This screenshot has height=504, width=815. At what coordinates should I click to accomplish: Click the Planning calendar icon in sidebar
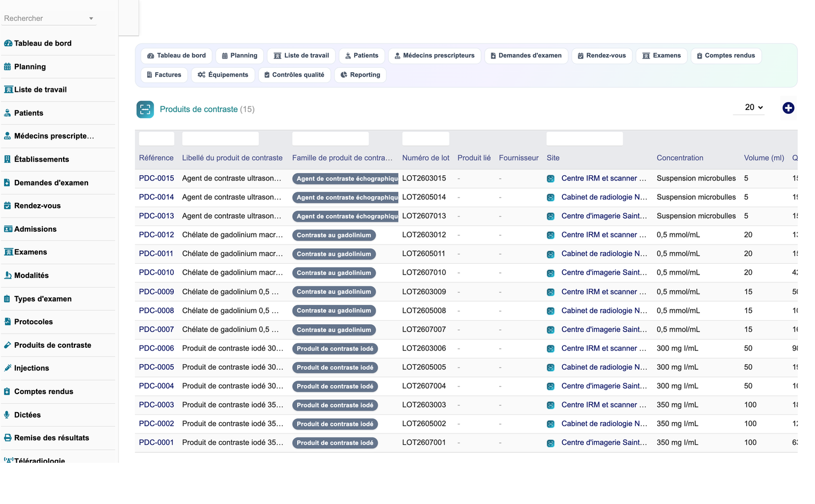point(7,67)
